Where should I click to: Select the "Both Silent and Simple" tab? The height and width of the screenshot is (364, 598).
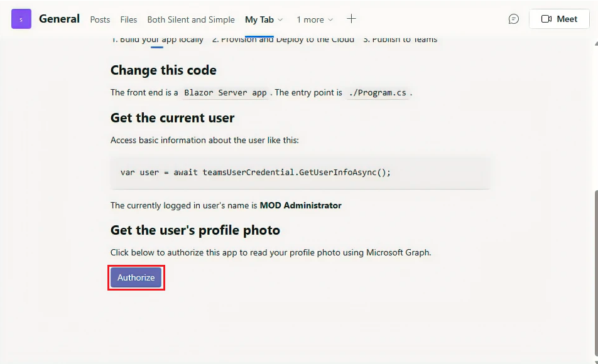pos(191,19)
